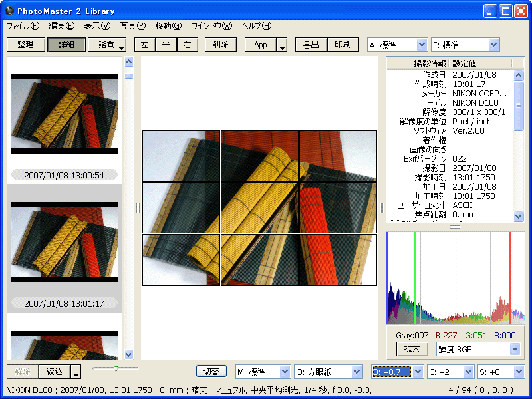Image resolution: width=532 pixels, height=399 pixels.
Task: Open the 写真(P) menu
Action: [132, 26]
